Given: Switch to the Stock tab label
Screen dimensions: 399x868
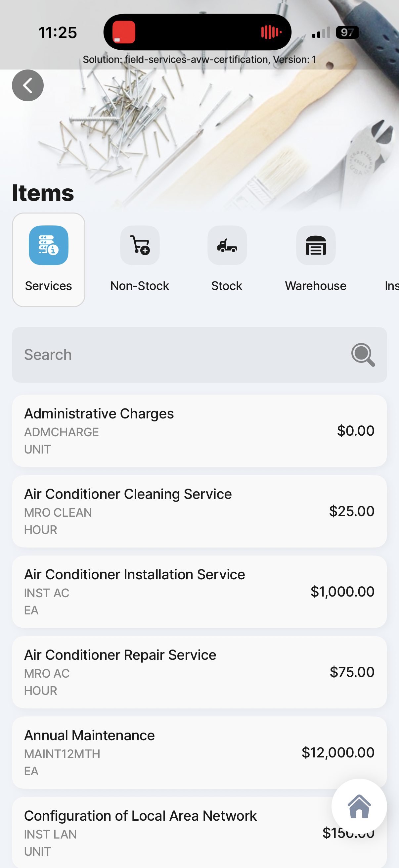Looking at the screenshot, I should (x=227, y=286).
